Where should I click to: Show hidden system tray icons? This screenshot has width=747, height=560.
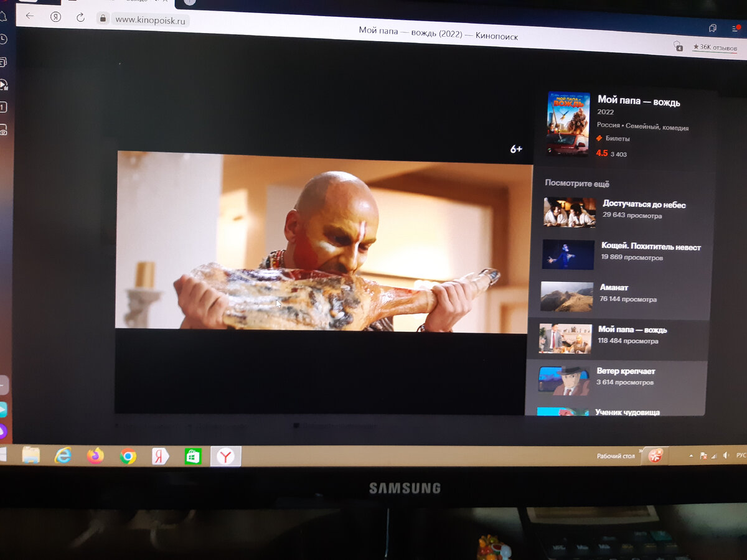[690, 456]
